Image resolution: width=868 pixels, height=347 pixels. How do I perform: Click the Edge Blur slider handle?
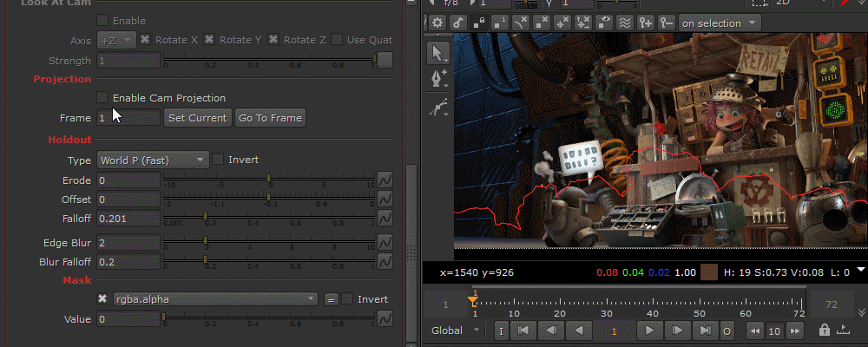click(x=206, y=239)
